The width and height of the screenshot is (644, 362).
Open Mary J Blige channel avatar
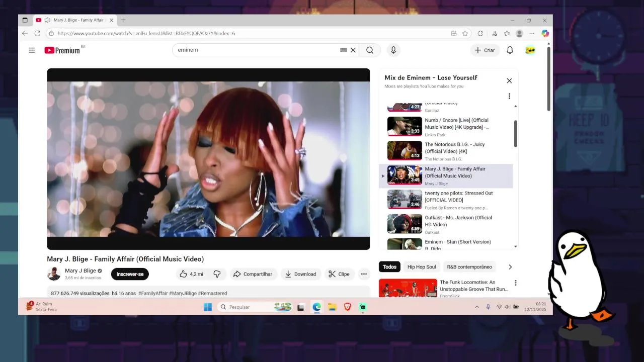54,274
